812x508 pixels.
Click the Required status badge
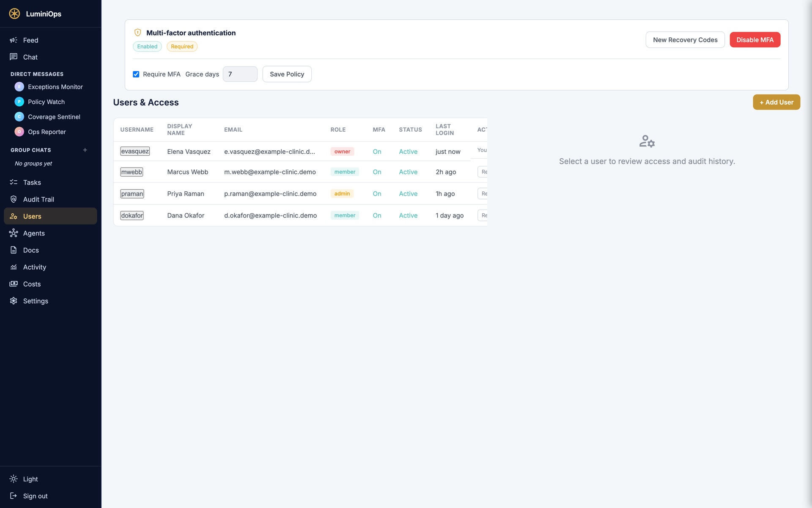[182, 47]
